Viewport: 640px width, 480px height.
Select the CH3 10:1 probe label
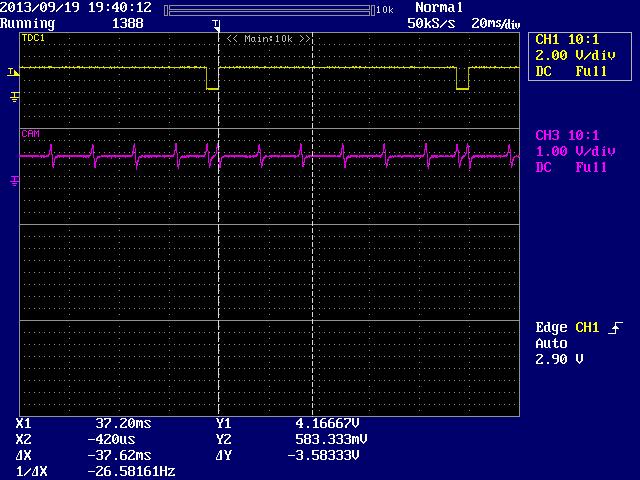tap(567, 136)
